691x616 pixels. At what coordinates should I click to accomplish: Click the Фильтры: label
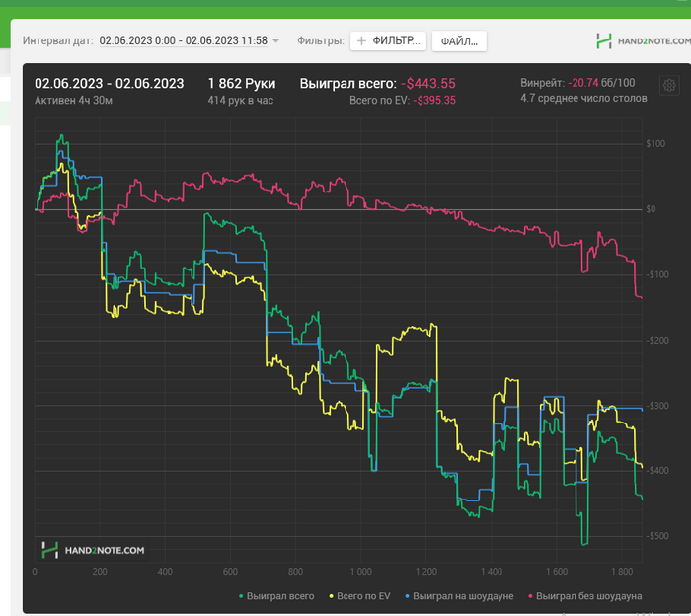click(x=321, y=41)
